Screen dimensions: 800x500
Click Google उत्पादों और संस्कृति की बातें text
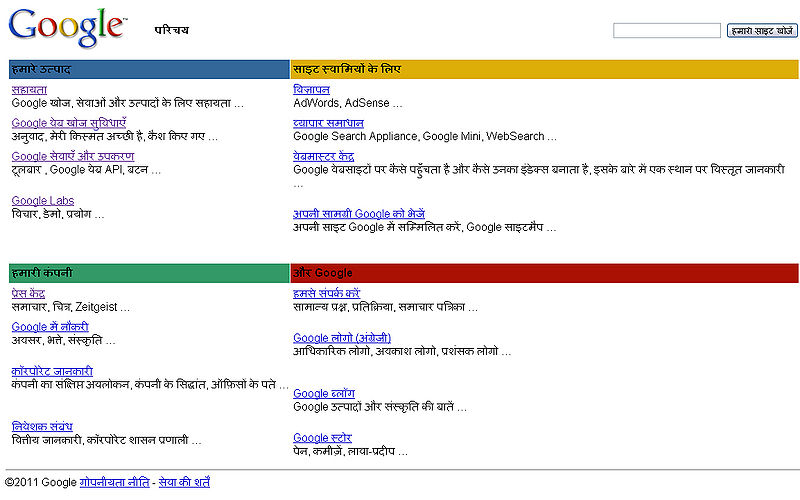click(380, 407)
